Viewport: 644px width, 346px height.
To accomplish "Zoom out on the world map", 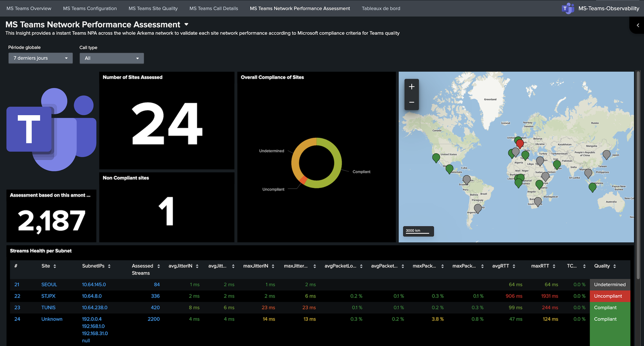I will tap(411, 102).
